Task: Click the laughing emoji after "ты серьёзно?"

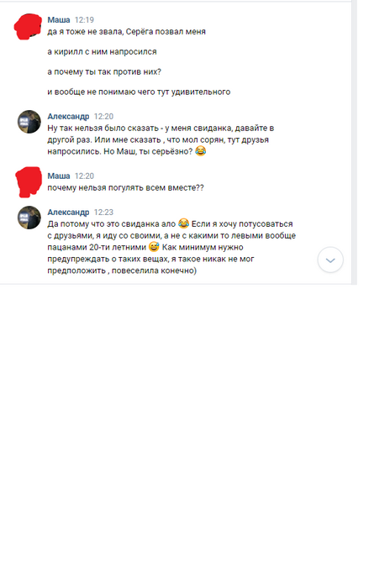Action: 201,151
